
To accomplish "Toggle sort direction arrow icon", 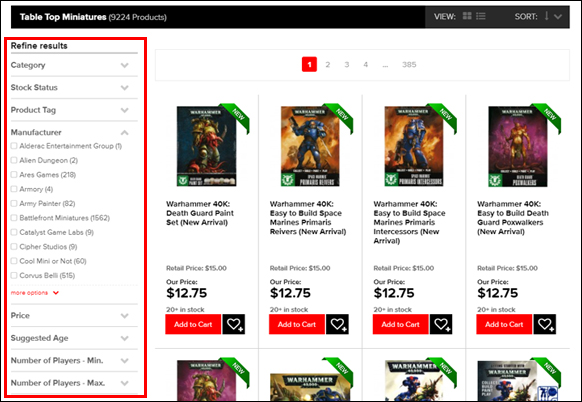I will tap(546, 16).
